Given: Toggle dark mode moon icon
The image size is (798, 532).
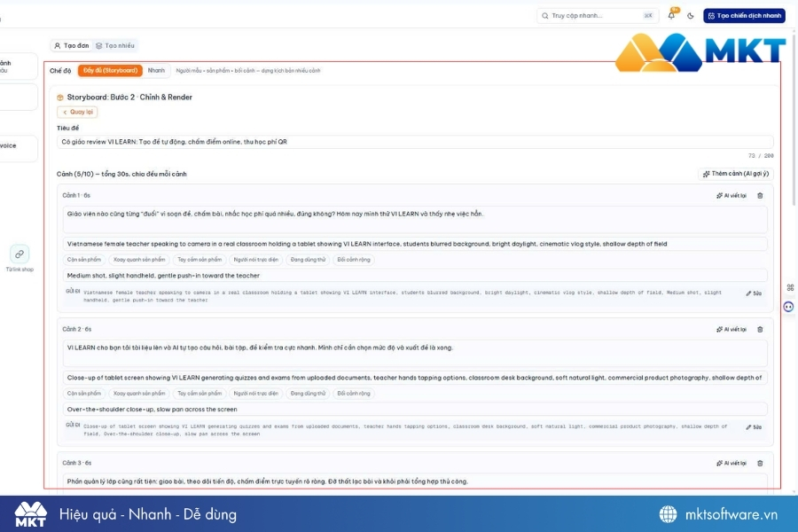Looking at the screenshot, I should pyautogui.click(x=691, y=16).
